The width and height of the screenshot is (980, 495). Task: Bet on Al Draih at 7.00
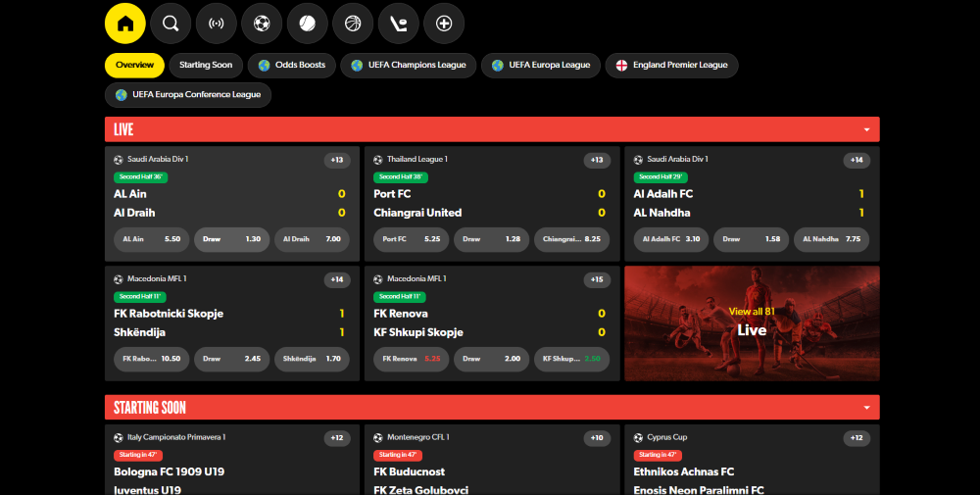(312, 239)
